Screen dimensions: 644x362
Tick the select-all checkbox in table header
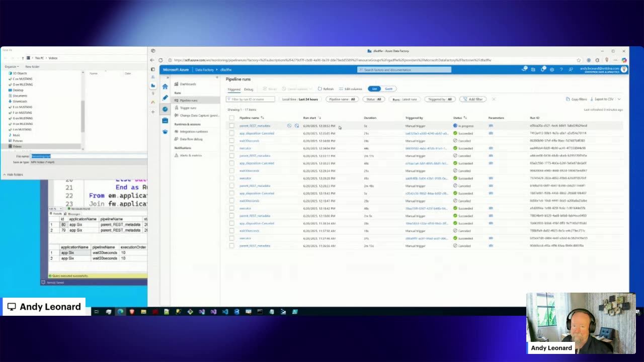click(x=231, y=118)
